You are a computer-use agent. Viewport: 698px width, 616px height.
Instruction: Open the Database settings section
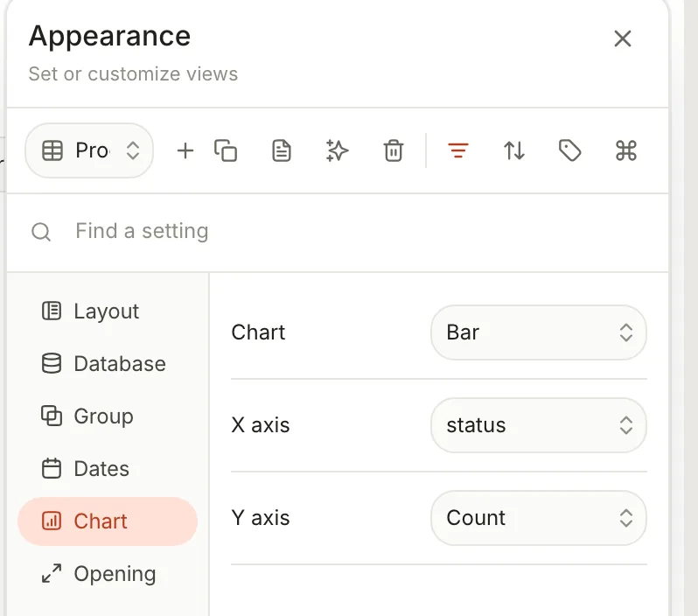point(108,364)
